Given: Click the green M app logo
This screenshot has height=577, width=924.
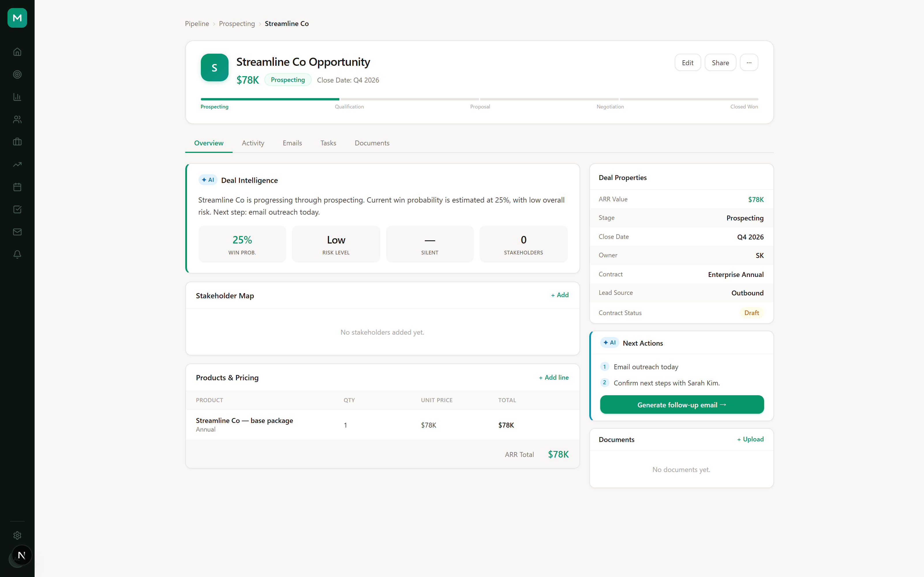Looking at the screenshot, I should (x=17, y=18).
